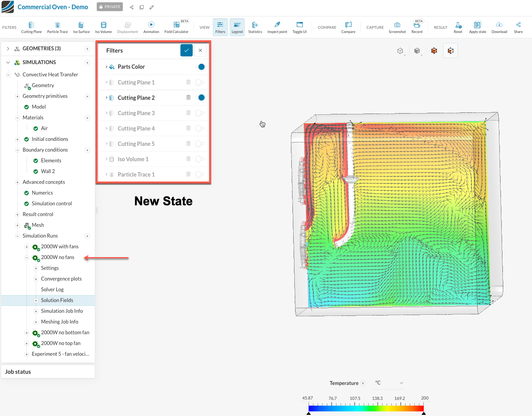Click the Job status panel header
Image resolution: width=532 pixels, height=416 pixels.
(x=18, y=371)
